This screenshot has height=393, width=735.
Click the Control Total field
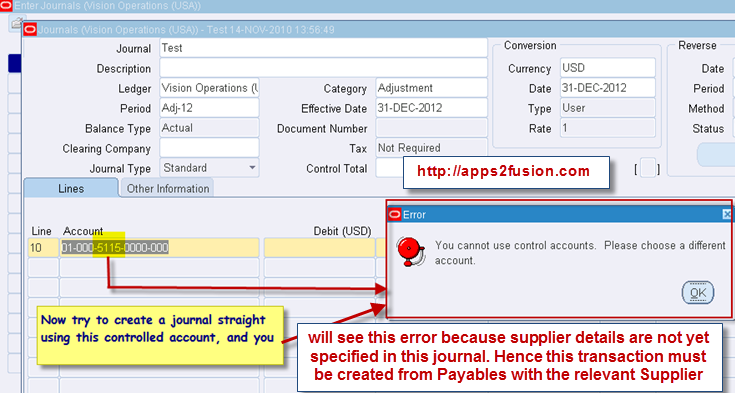389,168
